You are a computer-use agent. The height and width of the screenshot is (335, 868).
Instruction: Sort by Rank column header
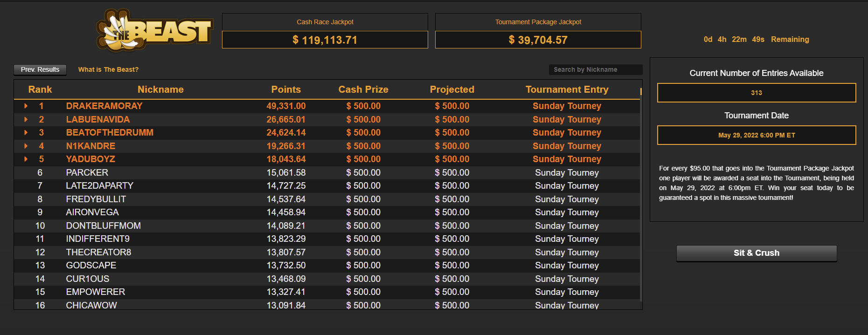click(x=40, y=89)
